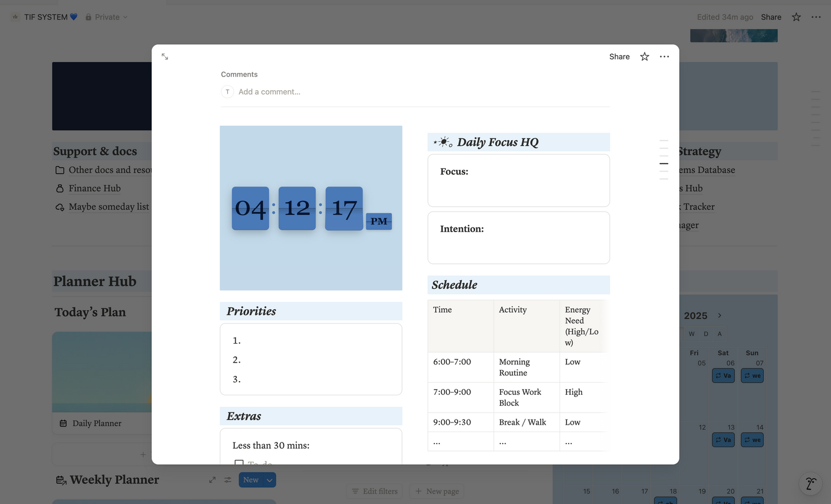Image resolution: width=831 pixels, height=504 pixels.
Task: Expand the dropdown arrow beside the New button
Action: point(269,480)
